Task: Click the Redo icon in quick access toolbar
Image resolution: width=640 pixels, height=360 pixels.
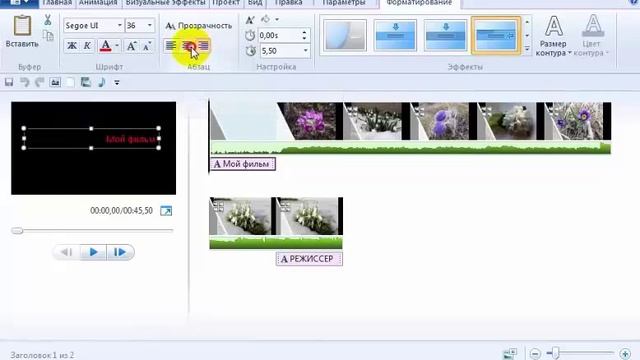Action: [x=40, y=82]
